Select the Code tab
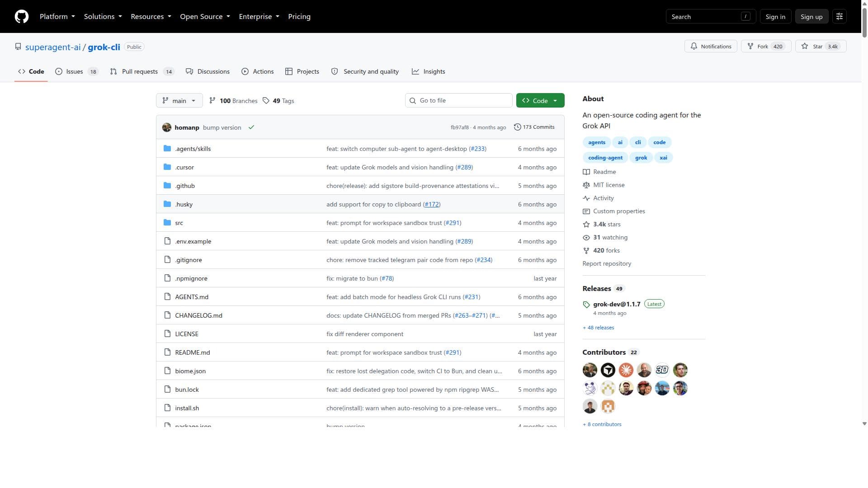This screenshot has width=868, height=488. coord(31,72)
